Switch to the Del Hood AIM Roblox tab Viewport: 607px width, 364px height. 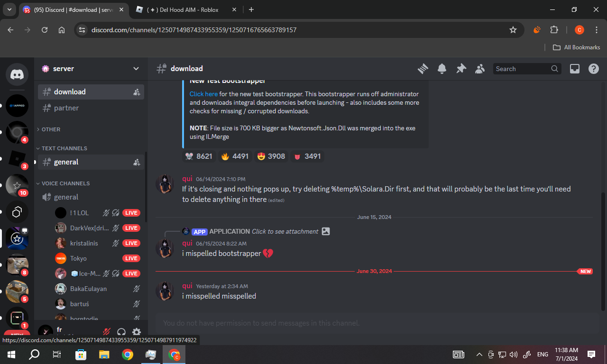(x=187, y=9)
